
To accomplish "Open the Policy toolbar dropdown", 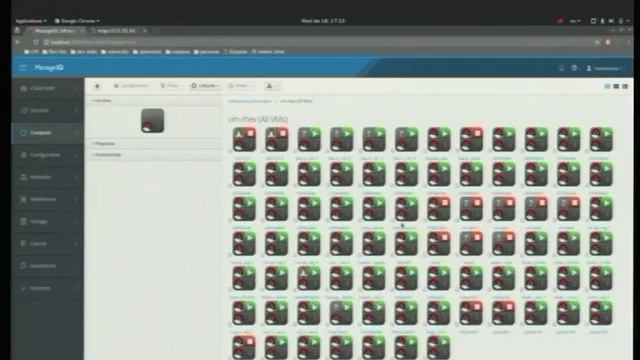I will click(x=170, y=86).
